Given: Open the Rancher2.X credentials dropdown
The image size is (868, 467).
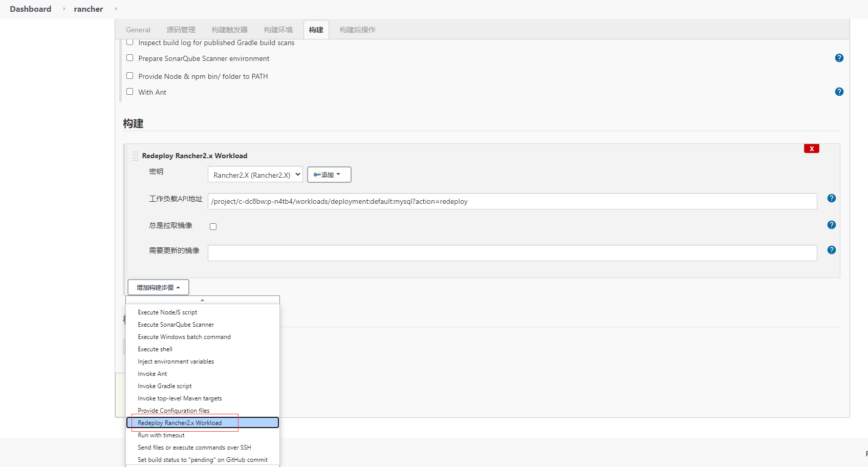Looking at the screenshot, I should [255, 175].
